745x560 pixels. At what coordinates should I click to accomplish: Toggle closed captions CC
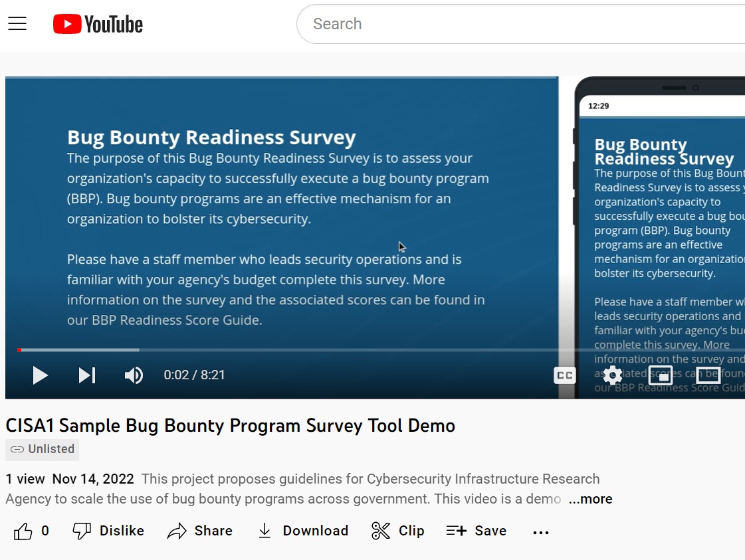point(564,375)
